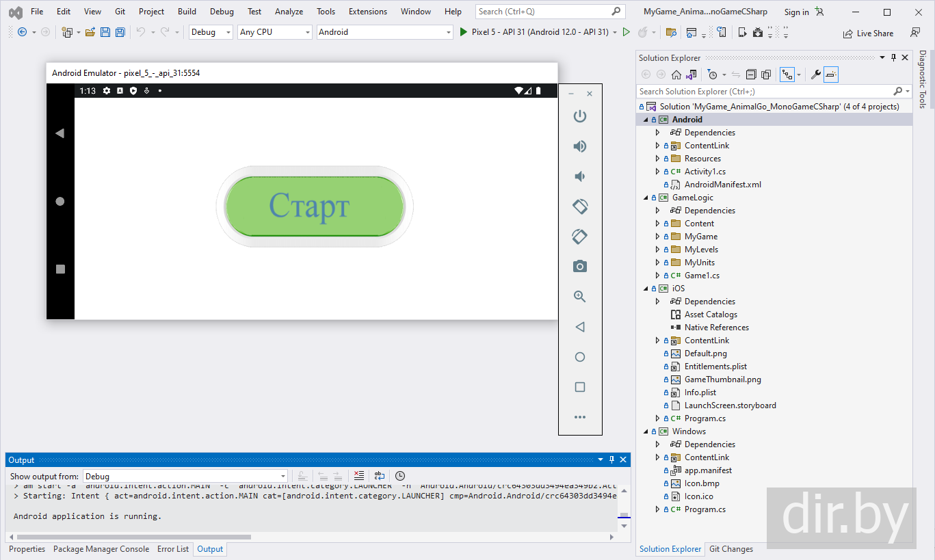Toggle Preview Selected Items in Solution Explorer

click(x=831, y=75)
